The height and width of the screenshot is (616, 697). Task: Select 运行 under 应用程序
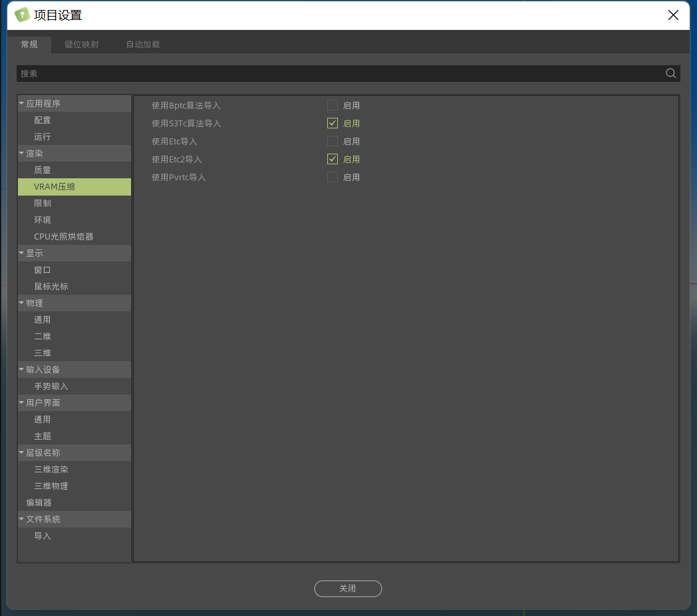pos(74,136)
